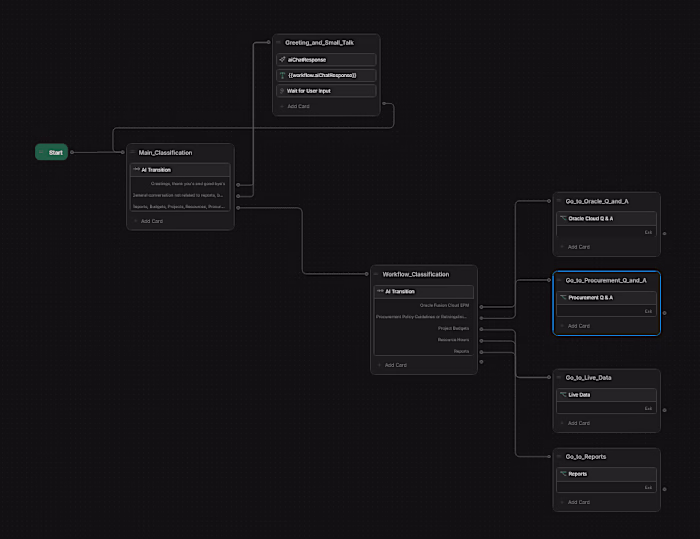Select the Greeting_and_Small_Talk node title
The height and width of the screenshot is (539, 700).
pos(319,42)
